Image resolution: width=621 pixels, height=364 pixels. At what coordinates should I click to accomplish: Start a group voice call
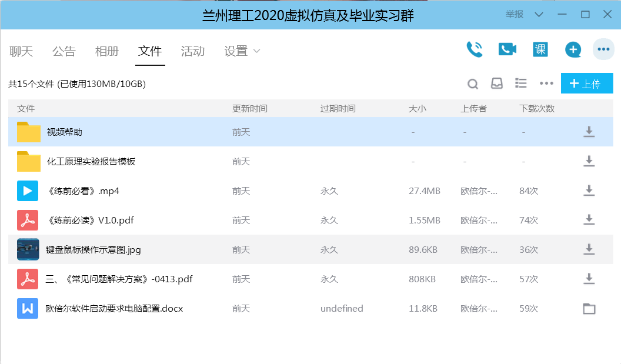(x=474, y=49)
